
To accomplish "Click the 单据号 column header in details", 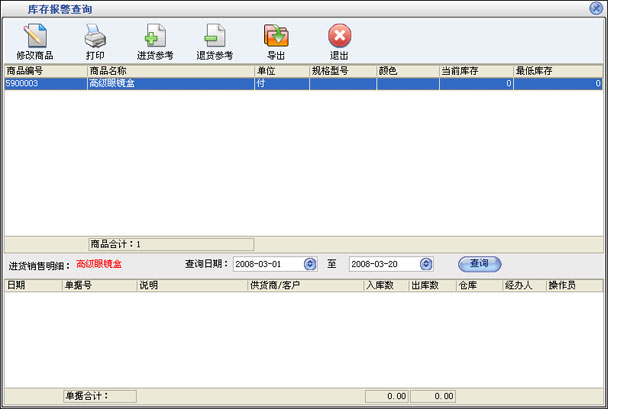I will pyautogui.click(x=98, y=286).
